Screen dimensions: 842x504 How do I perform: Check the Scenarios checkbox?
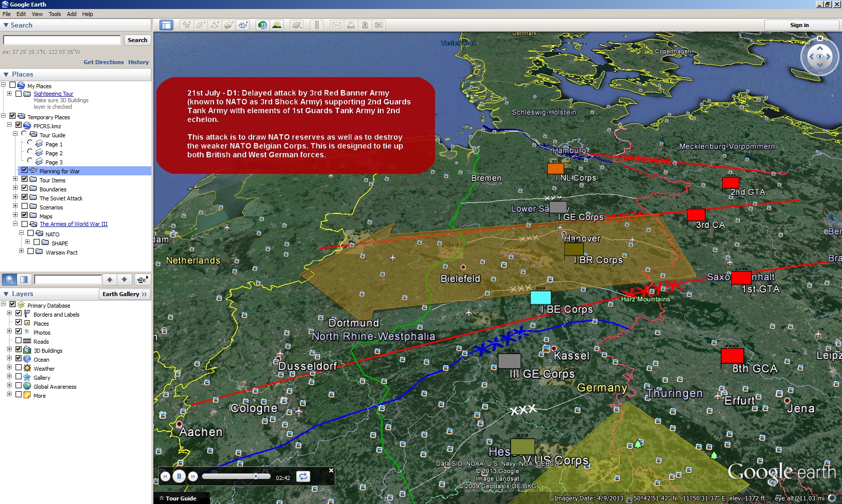pyautogui.click(x=25, y=206)
